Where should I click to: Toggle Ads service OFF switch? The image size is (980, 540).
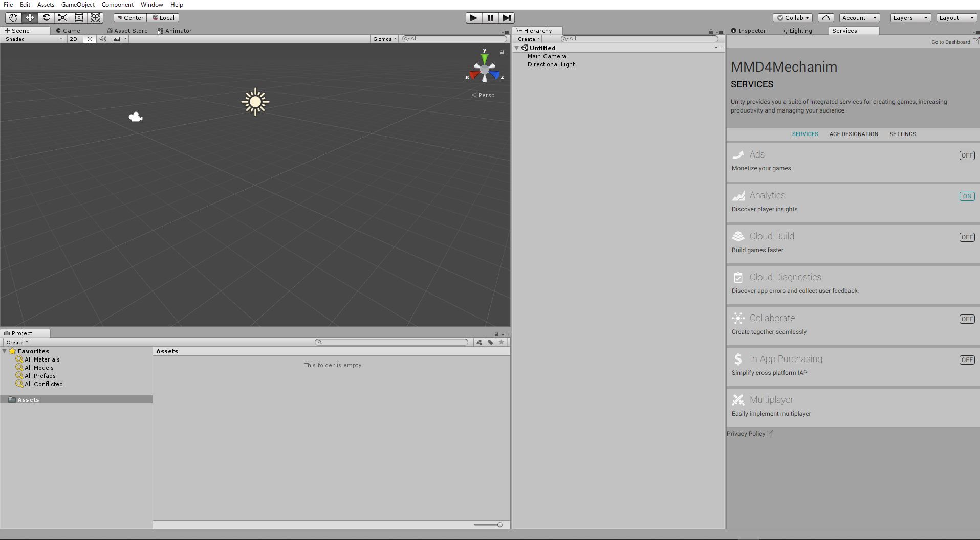tap(967, 155)
